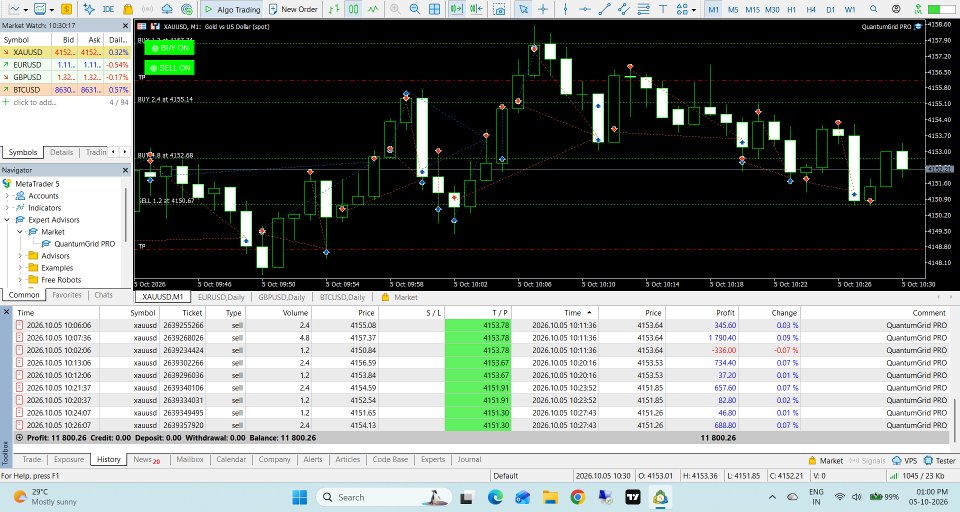This screenshot has width=960, height=512.
Task: Switch to the EURUSD,Daily chart tab
Action: click(x=221, y=297)
